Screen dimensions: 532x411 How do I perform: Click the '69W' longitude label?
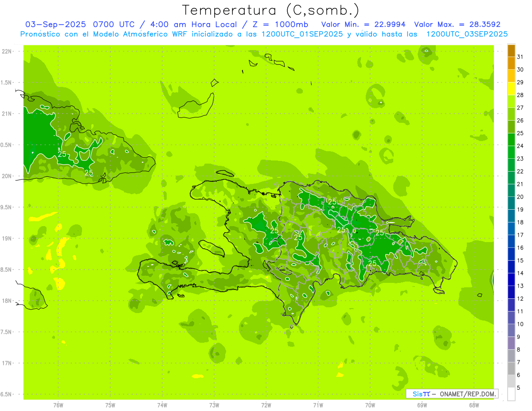[x=422, y=405]
